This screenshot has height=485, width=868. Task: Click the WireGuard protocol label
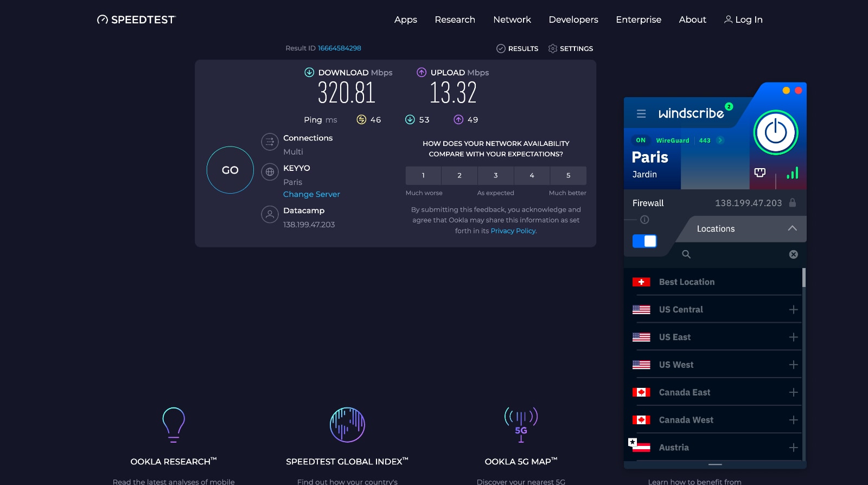click(x=673, y=141)
